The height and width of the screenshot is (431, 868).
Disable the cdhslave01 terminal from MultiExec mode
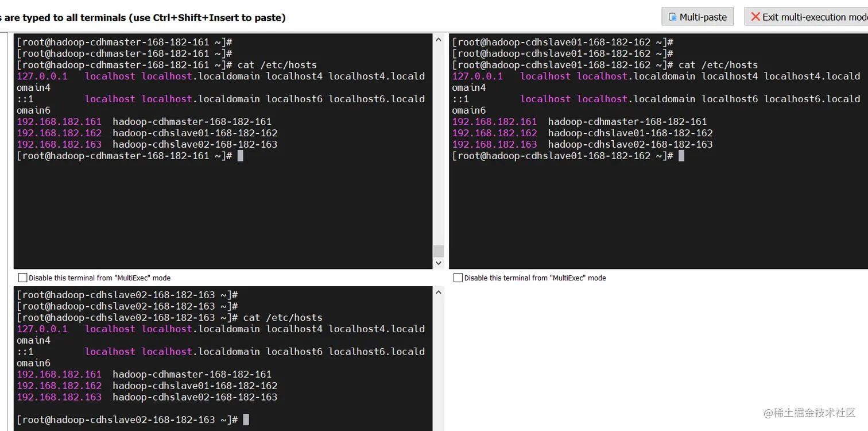click(x=458, y=278)
